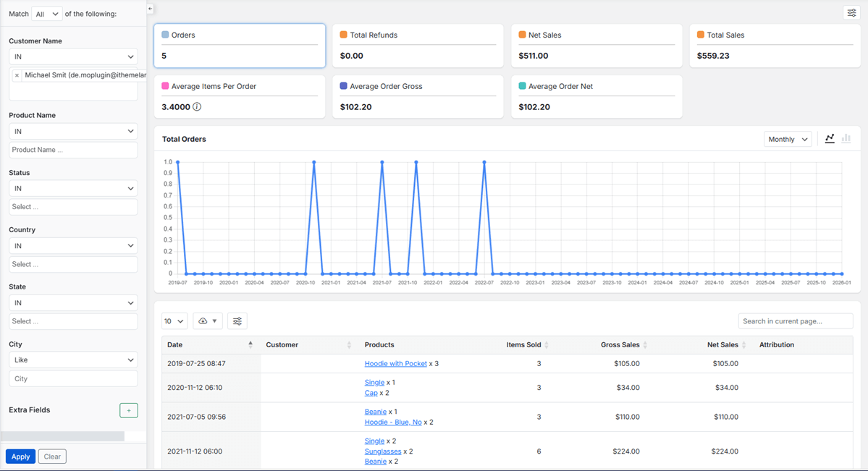The height and width of the screenshot is (471, 868).
Task: Collapse the filter sidebar arrow
Action: [x=150, y=9]
